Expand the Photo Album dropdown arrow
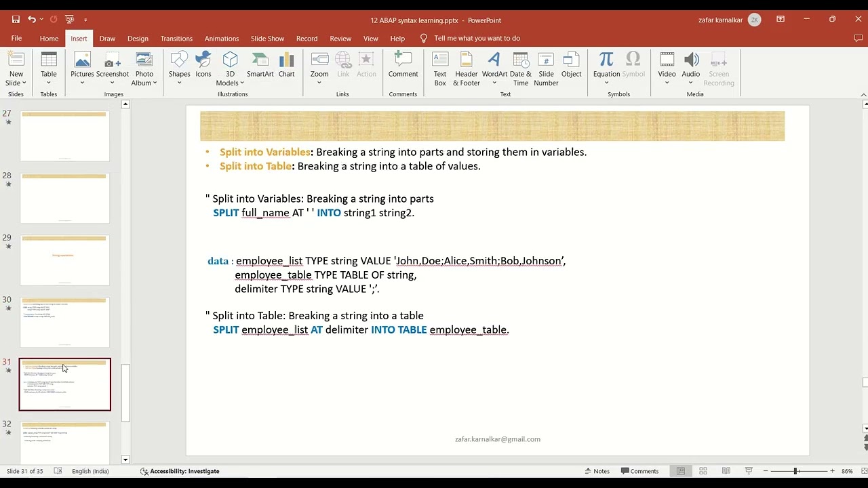 coord(155,83)
